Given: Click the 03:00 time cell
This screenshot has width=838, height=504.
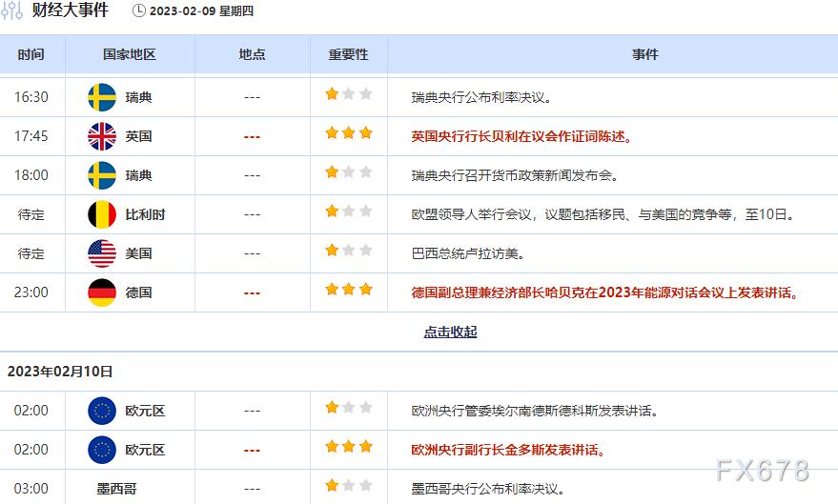Looking at the screenshot, I should coord(31,489).
